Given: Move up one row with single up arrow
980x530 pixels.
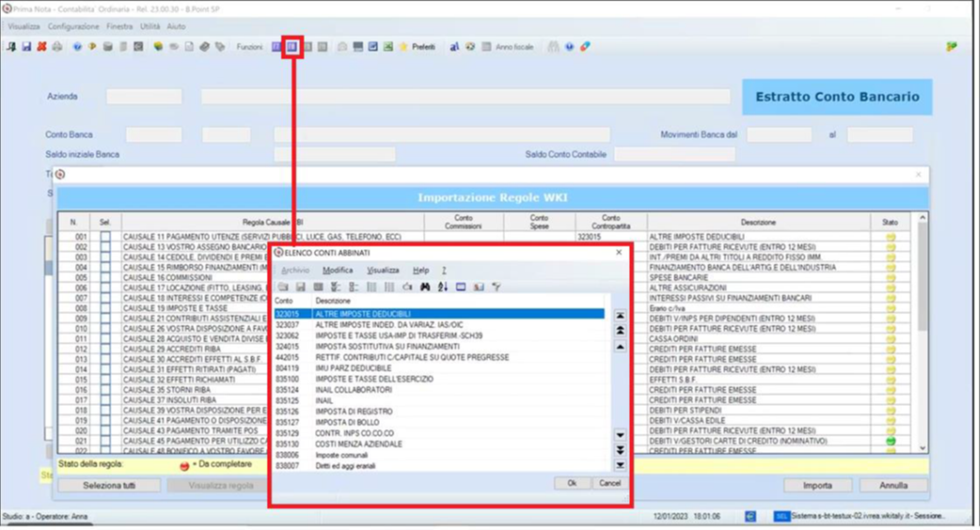Looking at the screenshot, I should [x=620, y=347].
